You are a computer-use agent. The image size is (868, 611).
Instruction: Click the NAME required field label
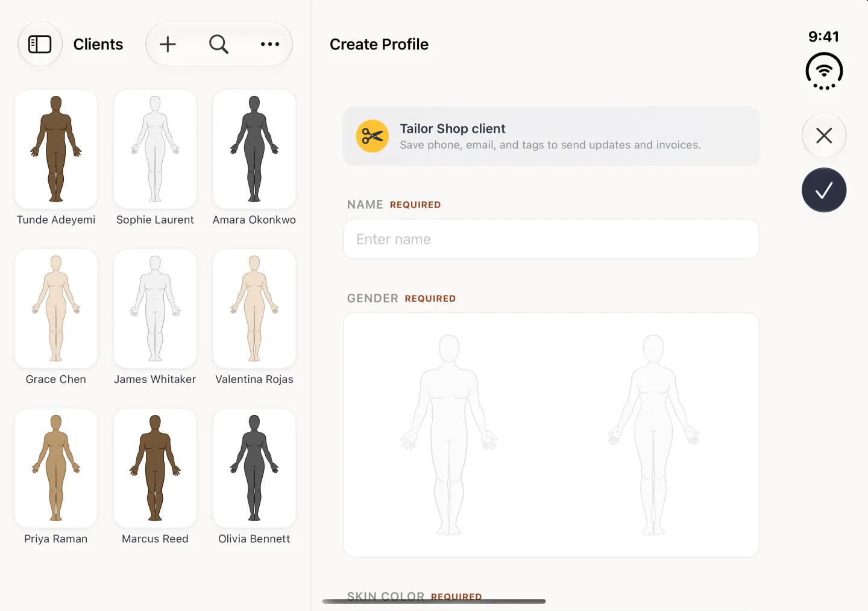[x=394, y=204]
